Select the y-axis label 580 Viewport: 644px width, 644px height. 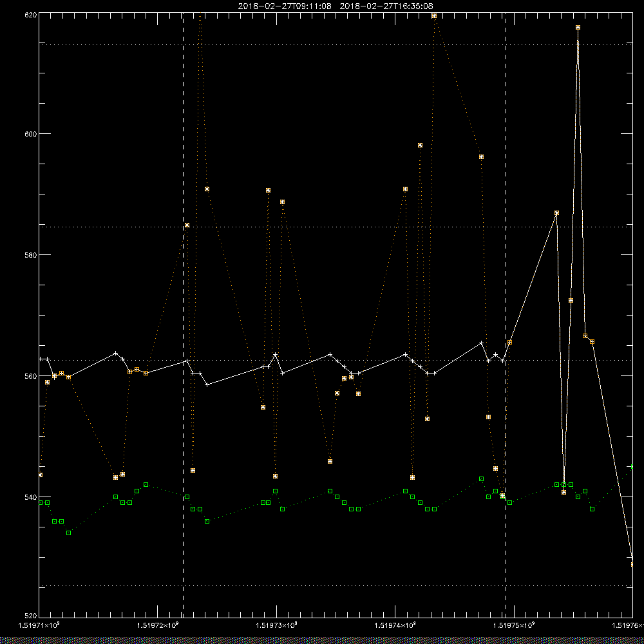point(31,254)
